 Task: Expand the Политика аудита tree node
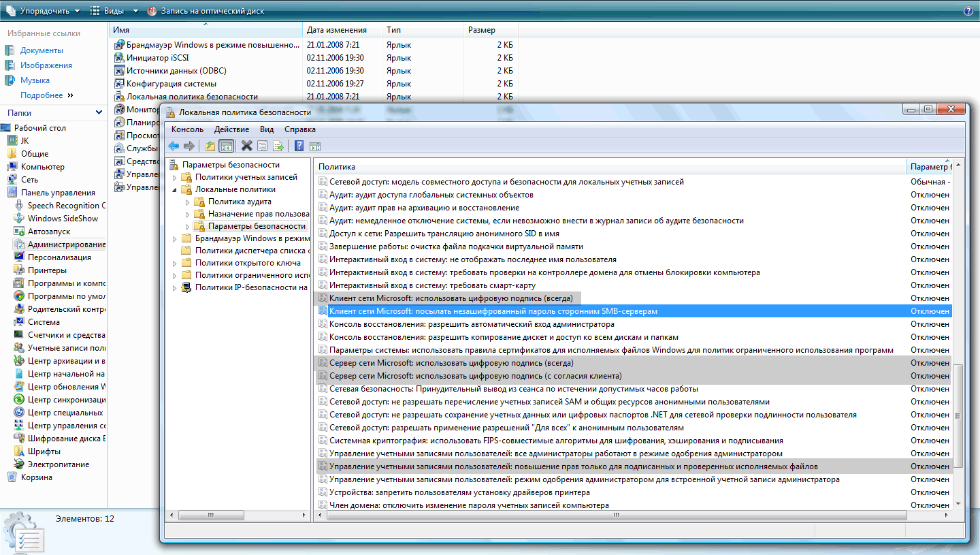point(187,202)
